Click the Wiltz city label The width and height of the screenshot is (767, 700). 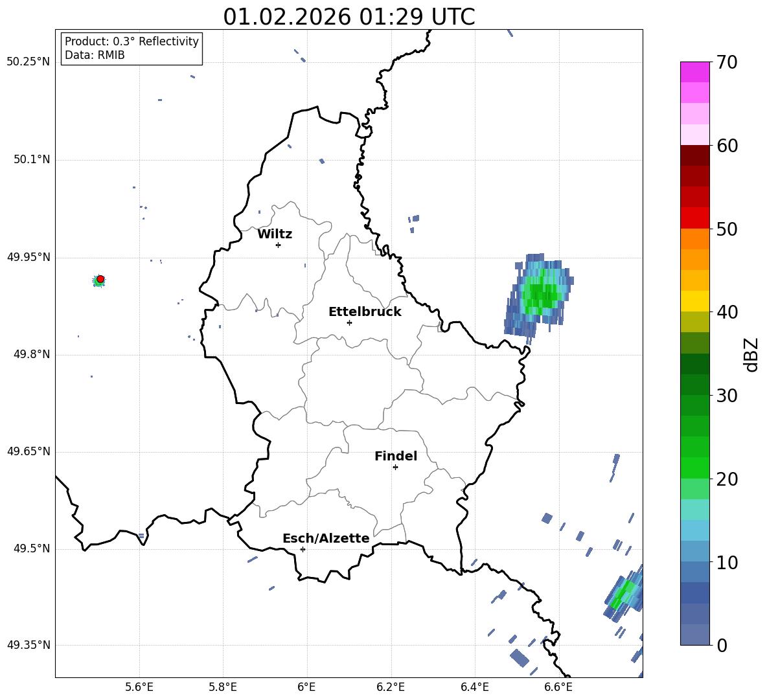click(x=275, y=234)
